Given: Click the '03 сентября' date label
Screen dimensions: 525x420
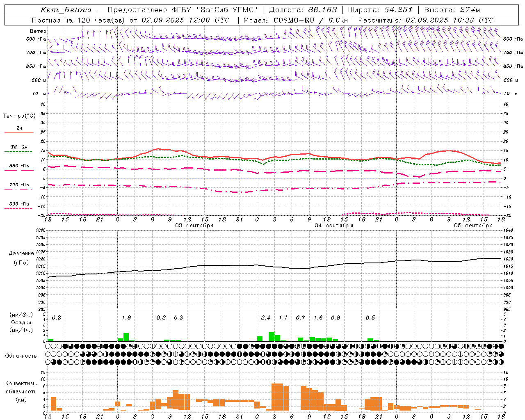Looking at the screenshot, I should tap(194, 226).
